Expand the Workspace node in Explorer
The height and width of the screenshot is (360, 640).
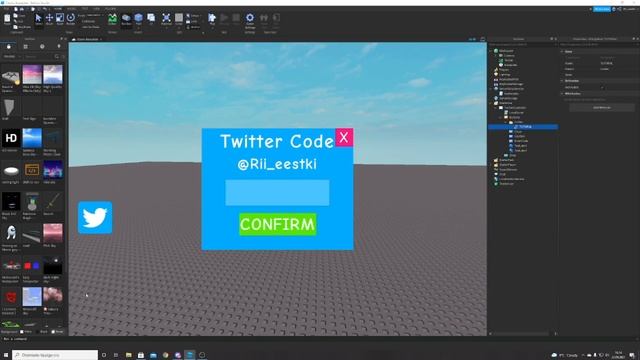pos(491,51)
